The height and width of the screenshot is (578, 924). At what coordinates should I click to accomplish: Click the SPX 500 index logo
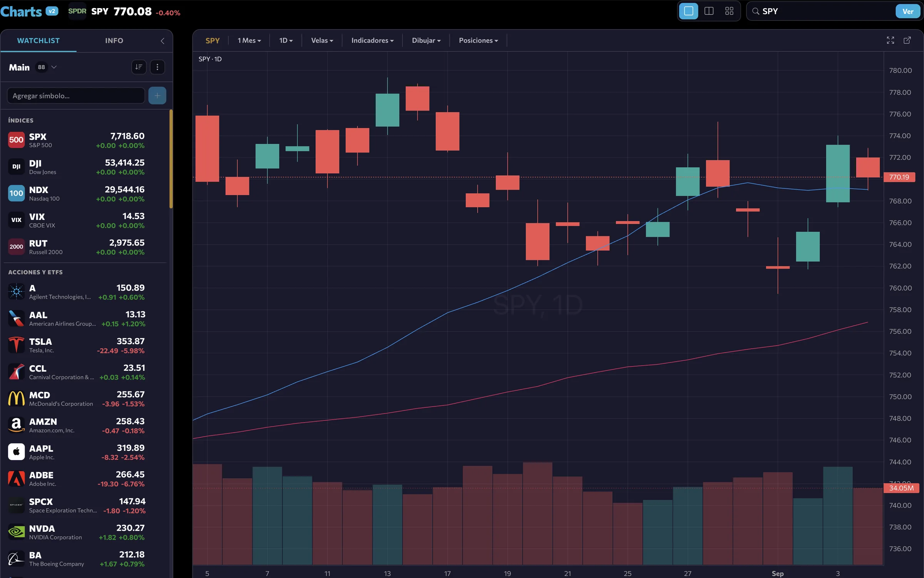pos(16,140)
